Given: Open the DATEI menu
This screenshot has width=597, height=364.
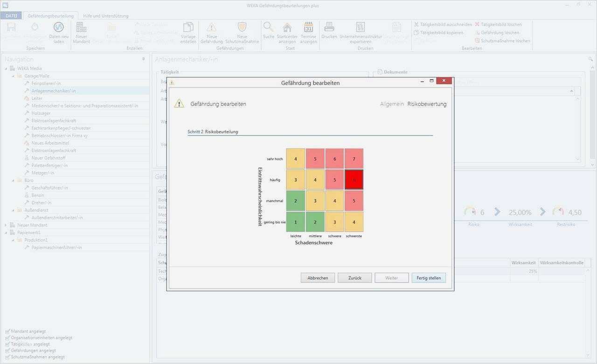Looking at the screenshot, I should click(11, 16).
